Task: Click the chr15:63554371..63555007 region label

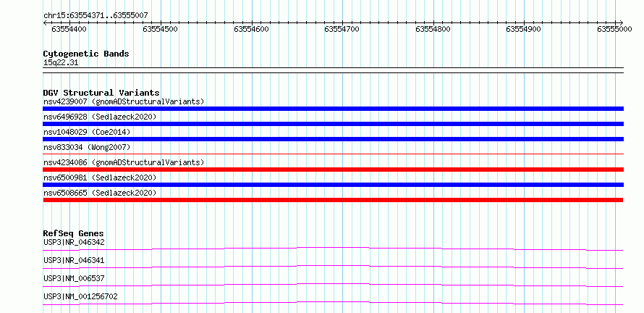Action: (x=96, y=16)
